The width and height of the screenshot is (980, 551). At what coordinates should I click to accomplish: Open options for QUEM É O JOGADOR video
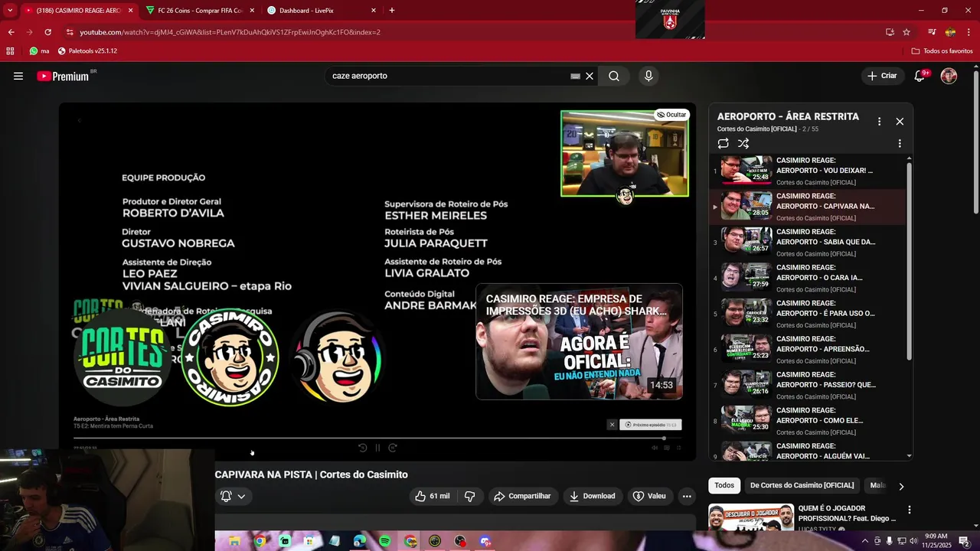[x=910, y=510]
